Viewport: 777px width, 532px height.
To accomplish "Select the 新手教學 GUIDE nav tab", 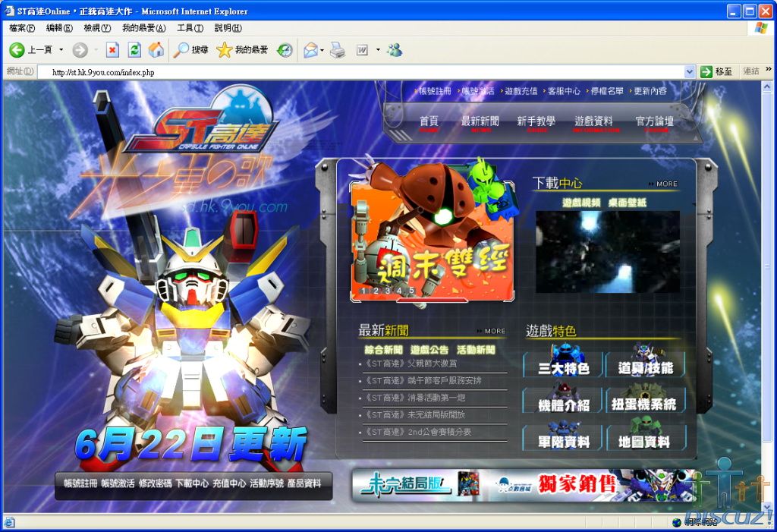I will 536,124.
